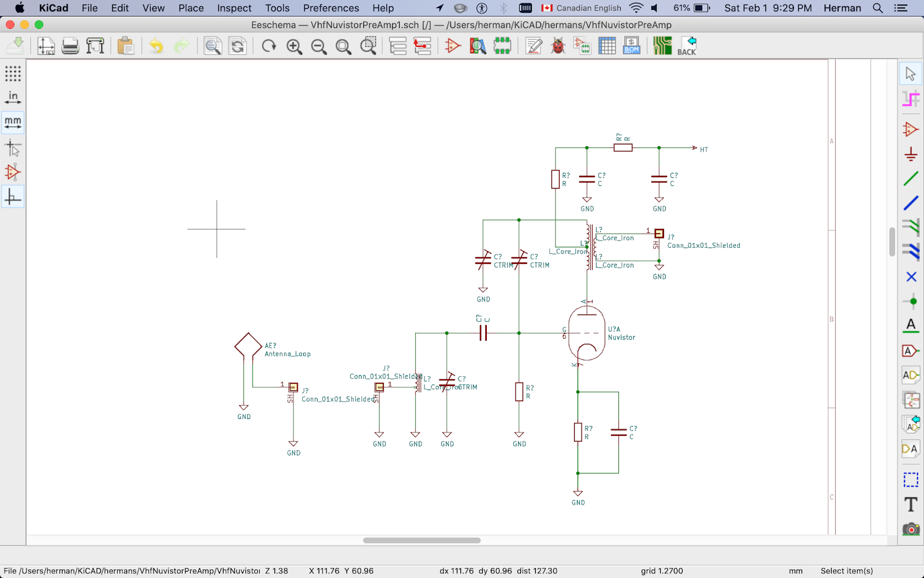
Task: Open the Tools menu
Action: [278, 8]
